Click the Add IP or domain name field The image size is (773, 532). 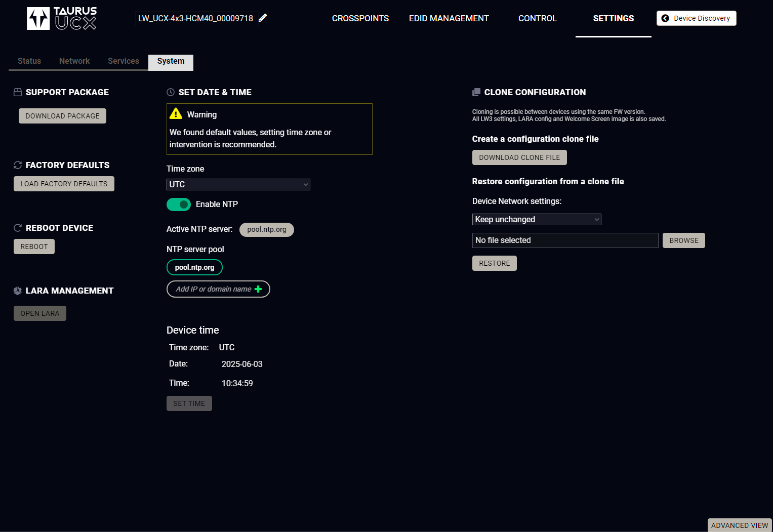pos(213,289)
